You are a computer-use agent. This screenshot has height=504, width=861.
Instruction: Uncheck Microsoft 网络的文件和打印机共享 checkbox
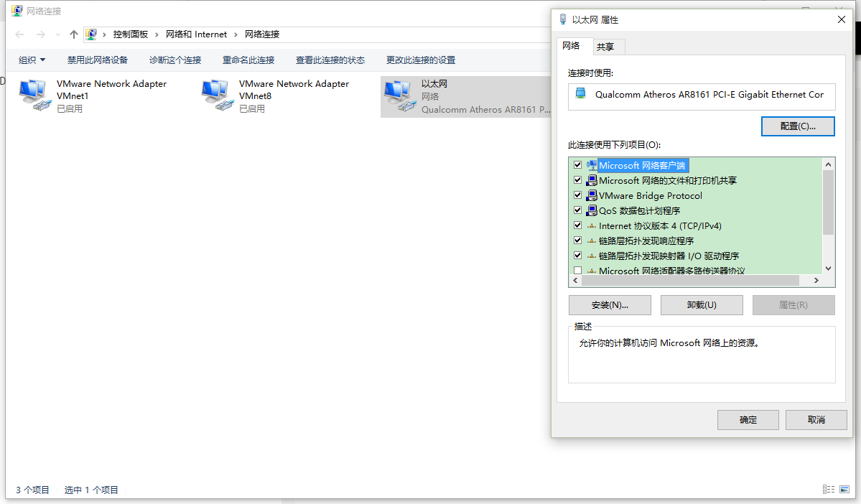click(x=577, y=180)
